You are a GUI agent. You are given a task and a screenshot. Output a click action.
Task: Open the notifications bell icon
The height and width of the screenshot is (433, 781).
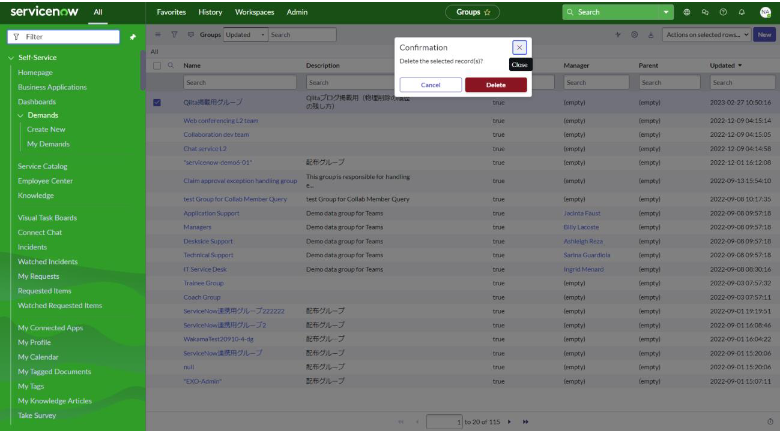[x=742, y=12]
